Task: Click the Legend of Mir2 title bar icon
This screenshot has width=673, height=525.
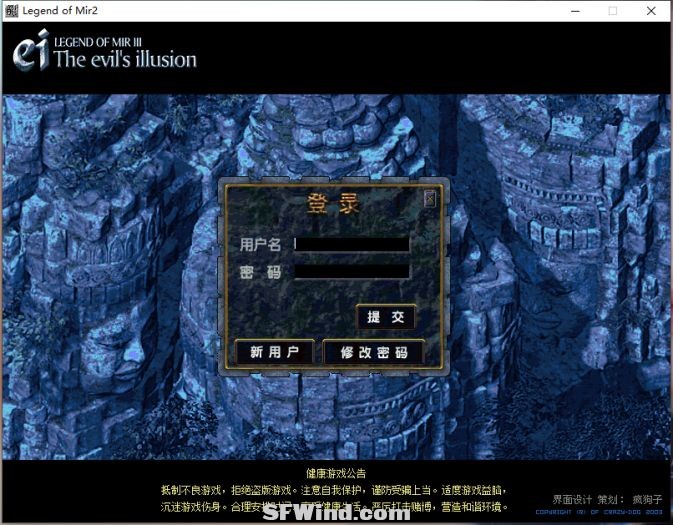Action: click(x=11, y=11)
